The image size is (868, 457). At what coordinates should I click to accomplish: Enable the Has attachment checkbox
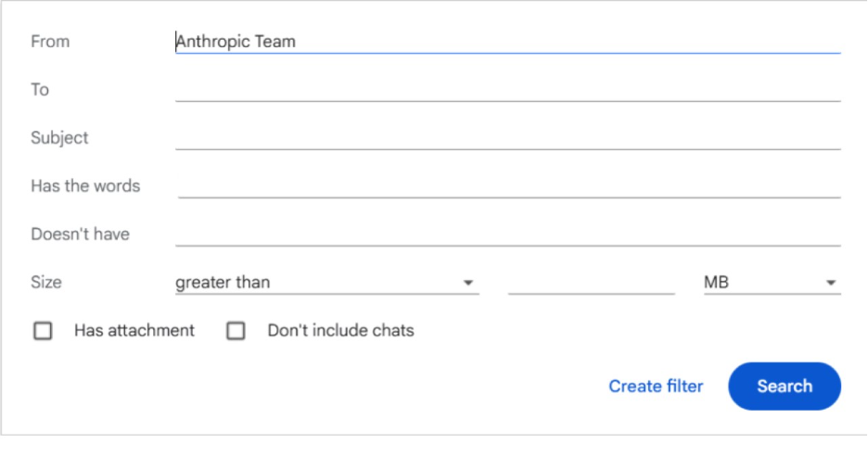point(43,331)
